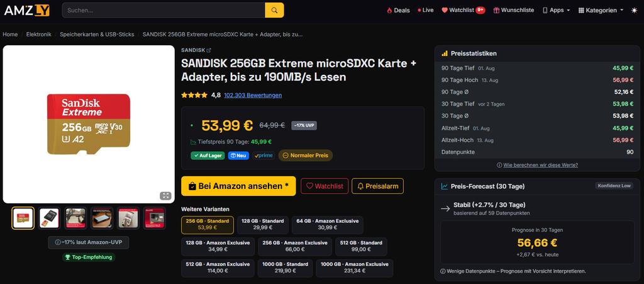This screenshot has height=284, width=644.
Task: Select the sixth product thumbnail
Action: (154, 218)
